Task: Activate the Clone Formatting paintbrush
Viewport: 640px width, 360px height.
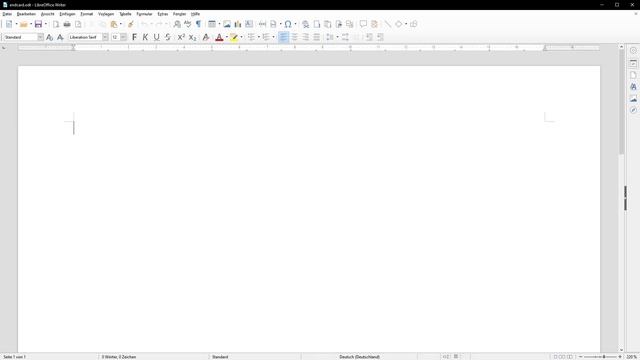Action: (x=131, y=24)
